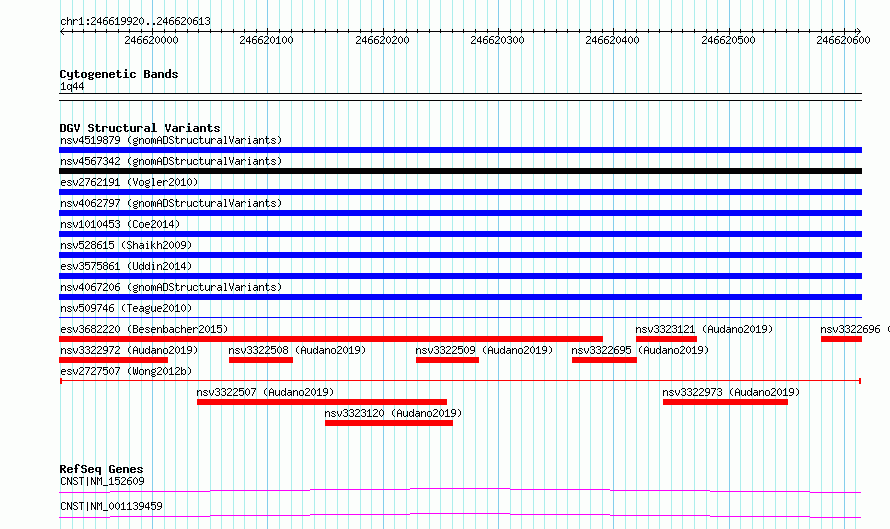This screenshot has width=890, height=529.
Task: Select the red bar under nsv3322509
Action: coord(447,360)
